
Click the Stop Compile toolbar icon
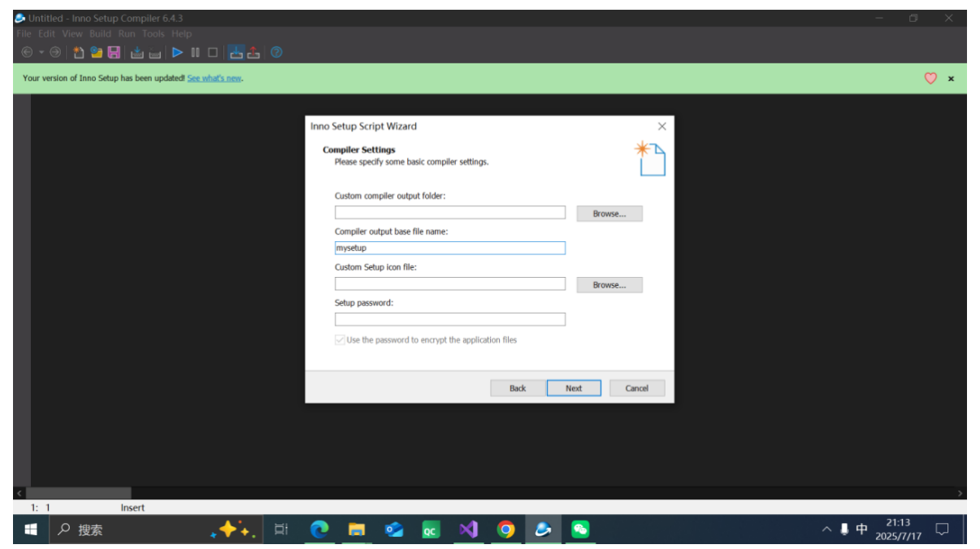[154, 52]
